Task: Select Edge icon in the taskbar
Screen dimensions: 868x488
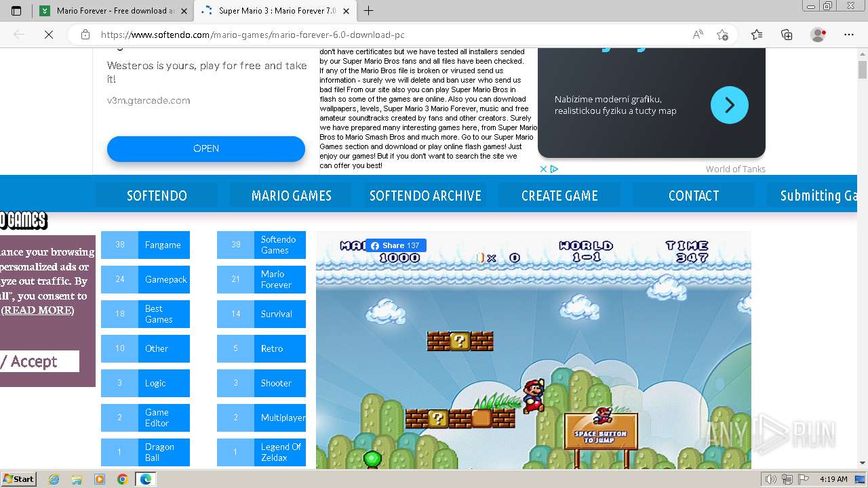Action: click(145, 479)
